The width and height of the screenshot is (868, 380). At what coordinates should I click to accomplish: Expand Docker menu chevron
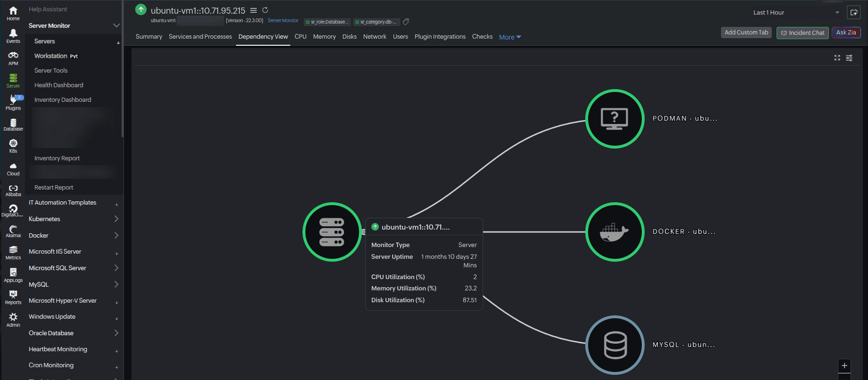116,235
